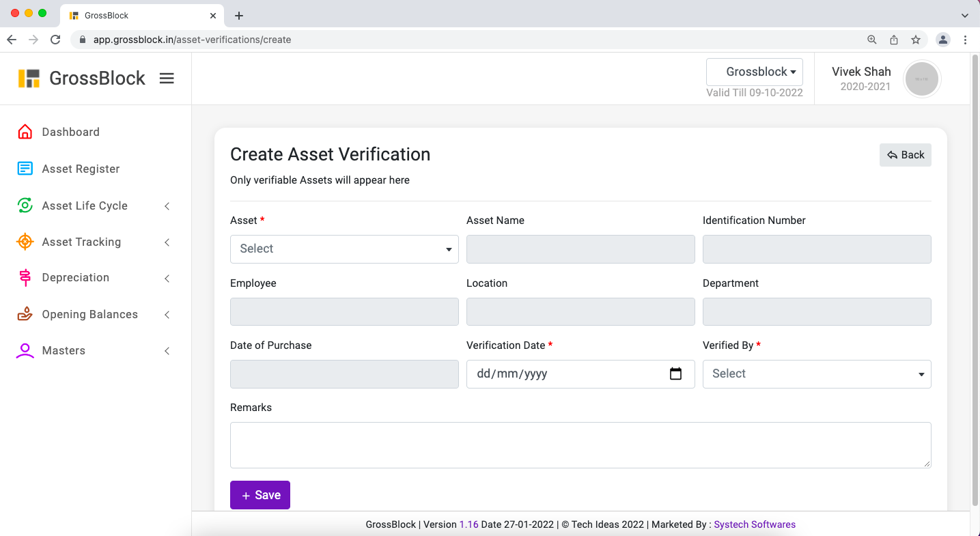Expand the Asset Tracking submenu chevron
The width and height of the screenshot is (980, 536).
click(x=167, y=242)
